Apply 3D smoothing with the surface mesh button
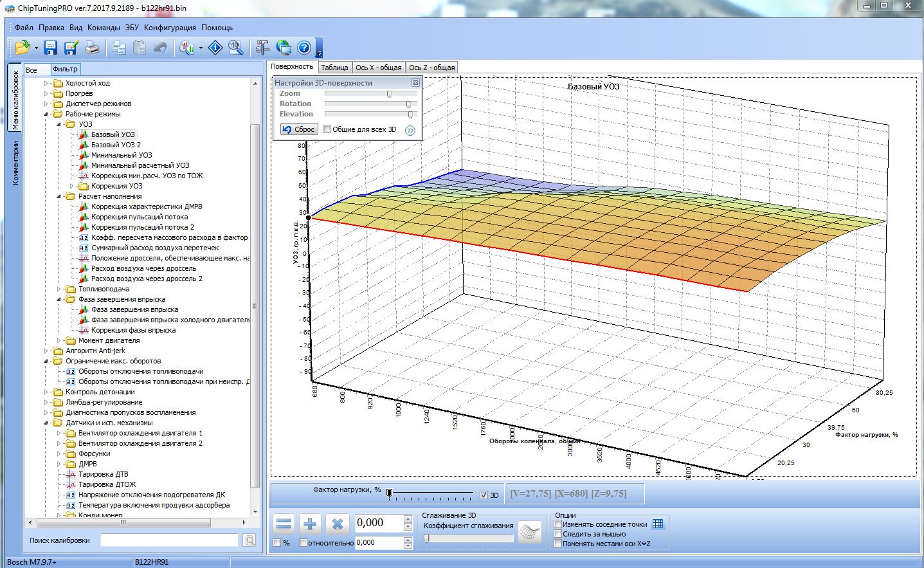 click(x=530, y=532)
